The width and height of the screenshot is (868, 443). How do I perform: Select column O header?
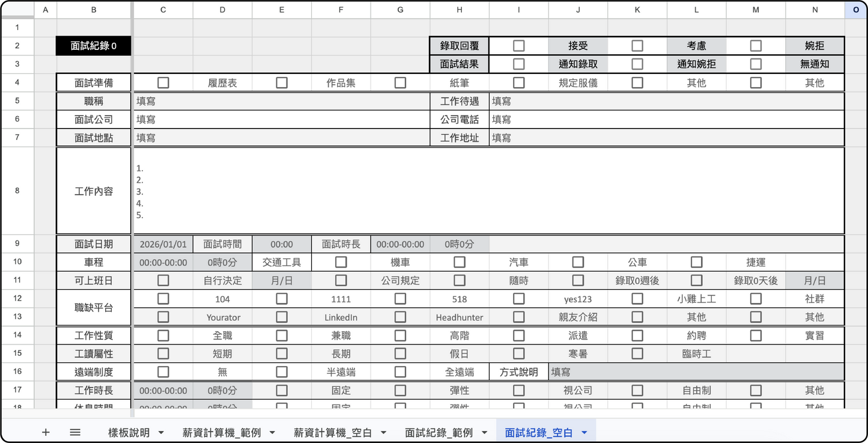(855, 10)
